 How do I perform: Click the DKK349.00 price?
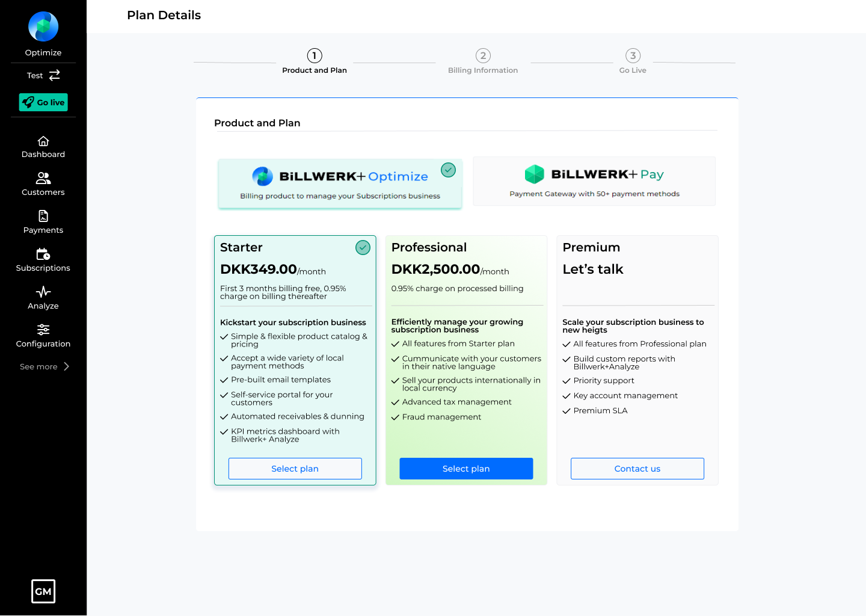tap(259, 269)
